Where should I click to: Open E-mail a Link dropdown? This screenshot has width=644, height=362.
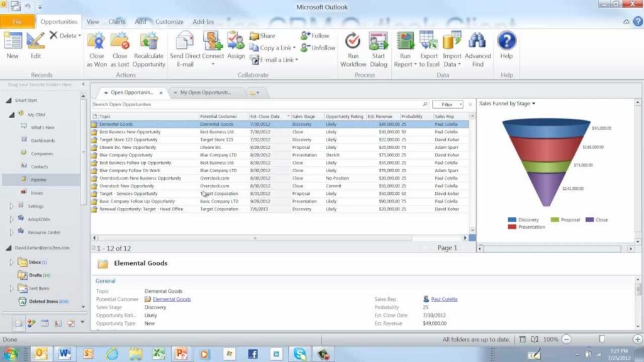297,60
